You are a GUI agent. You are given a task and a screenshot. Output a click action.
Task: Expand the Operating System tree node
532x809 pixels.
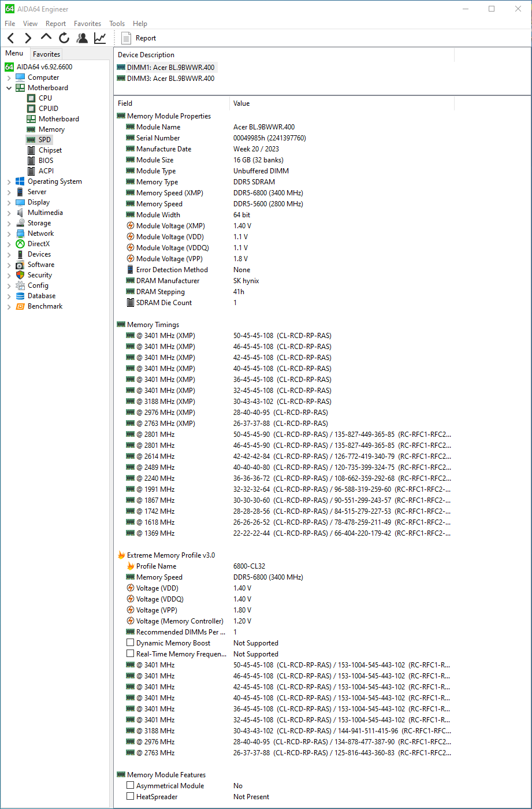tap(9, 181)
